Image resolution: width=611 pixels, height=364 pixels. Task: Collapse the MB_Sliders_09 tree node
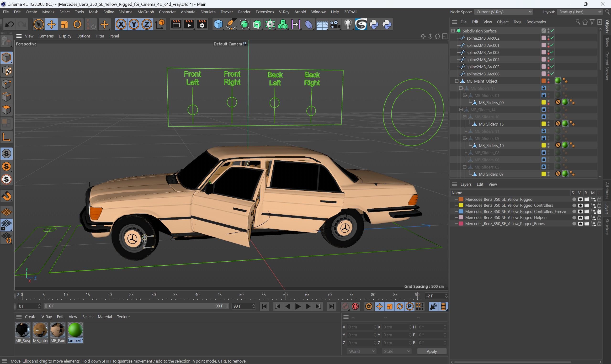[465, 138]
